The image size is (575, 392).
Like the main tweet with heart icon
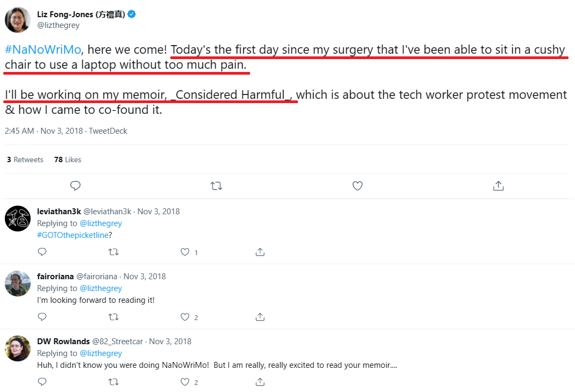point(358,186)
